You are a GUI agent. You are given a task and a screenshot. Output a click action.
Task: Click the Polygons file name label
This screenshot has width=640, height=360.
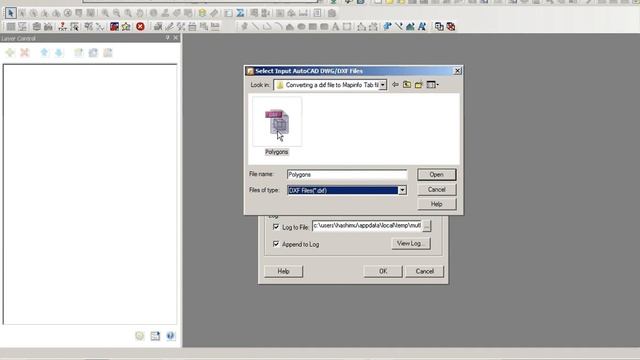click(x=277, y=152)
